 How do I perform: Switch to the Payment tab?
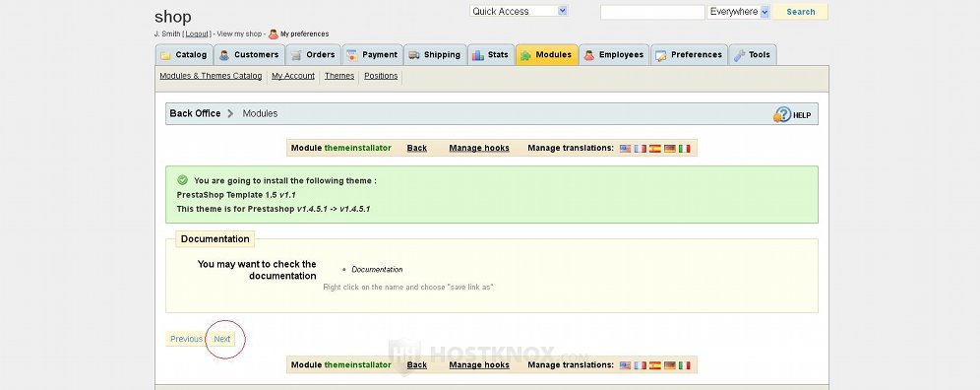click(x=372, y=54)
